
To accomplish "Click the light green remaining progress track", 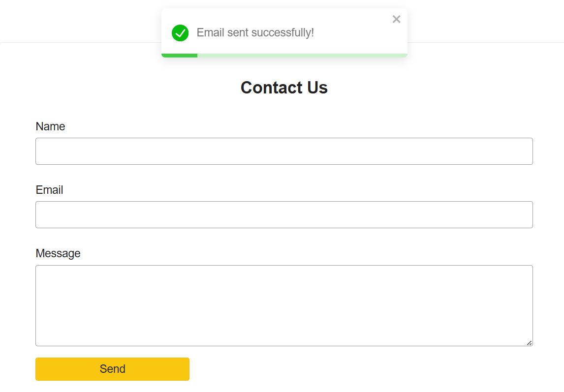I will [302, 55].
